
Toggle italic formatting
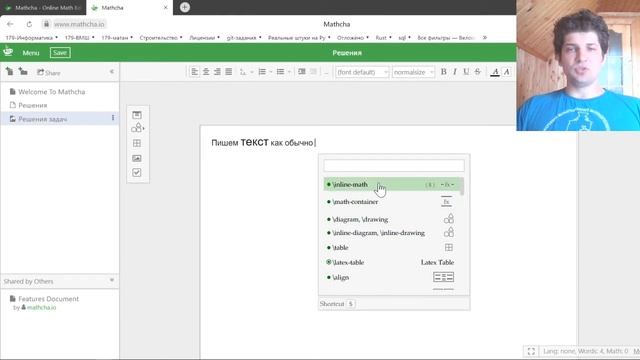pyautogui.click(x=455, y=72)
